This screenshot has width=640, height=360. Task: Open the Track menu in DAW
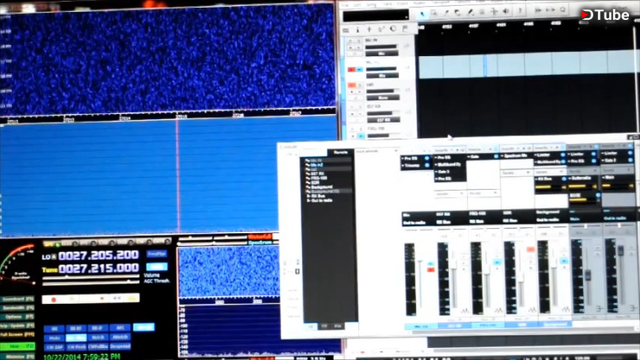(387, 4)
